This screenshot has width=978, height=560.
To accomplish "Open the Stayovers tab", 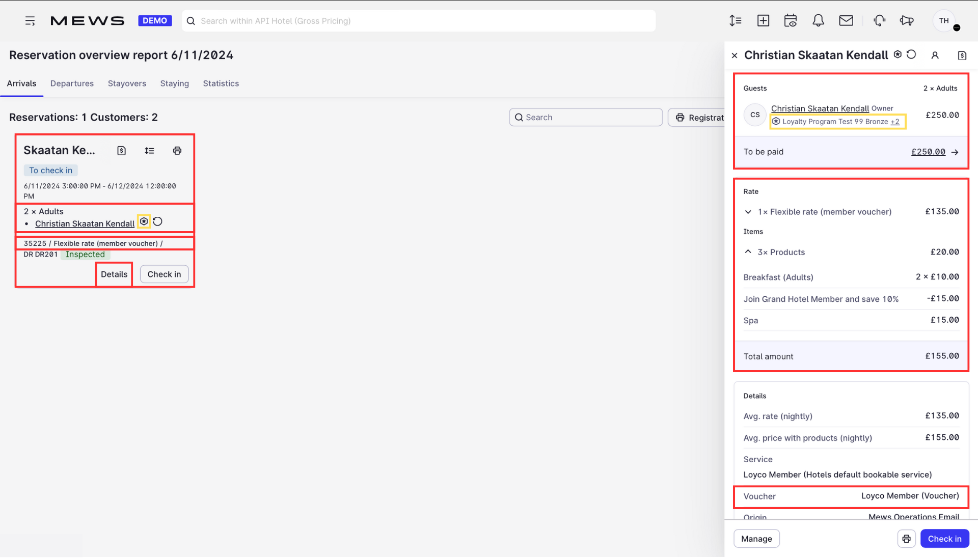I will [127, 83].
